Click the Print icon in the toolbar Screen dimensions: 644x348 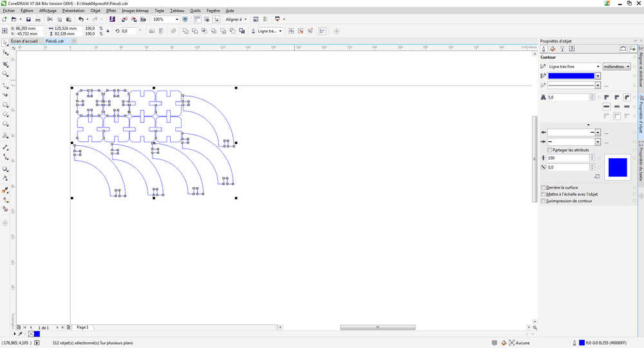38,19
